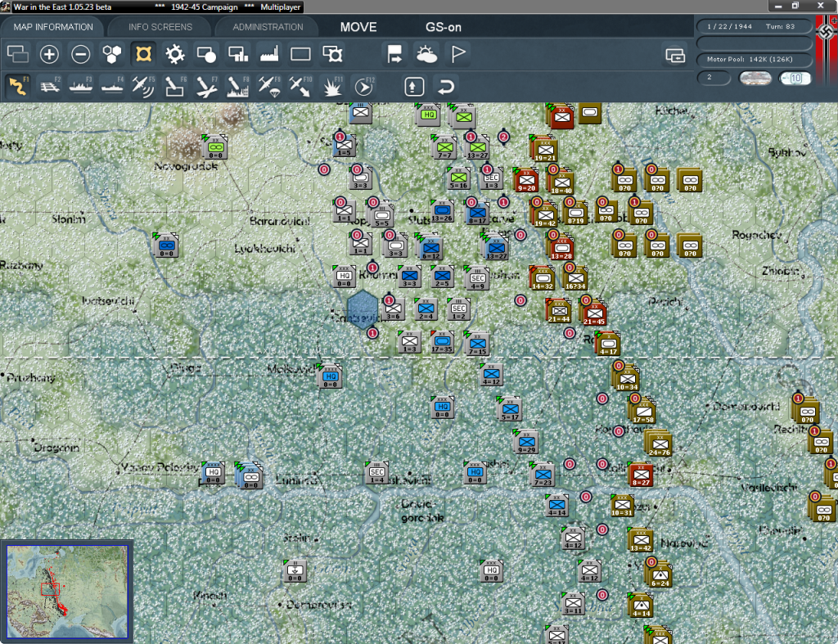Click the Novogrudok town label

pos(186,166)
